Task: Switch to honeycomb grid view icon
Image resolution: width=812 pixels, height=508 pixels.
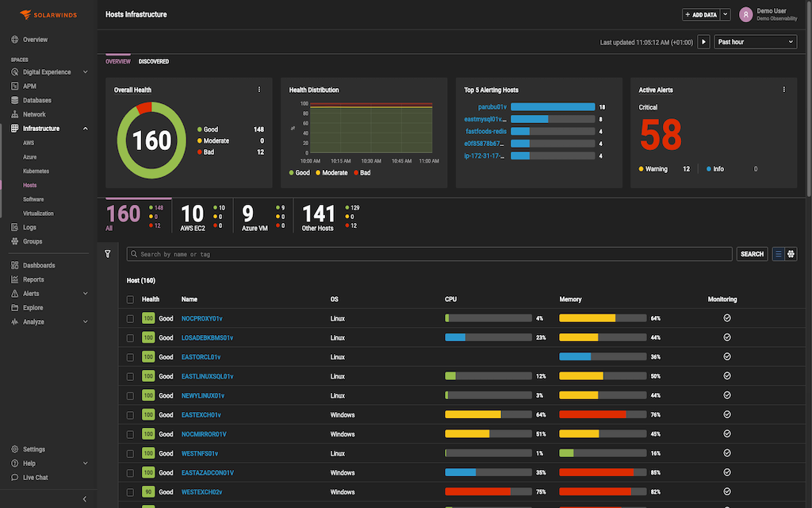Action: pos(791,254)
